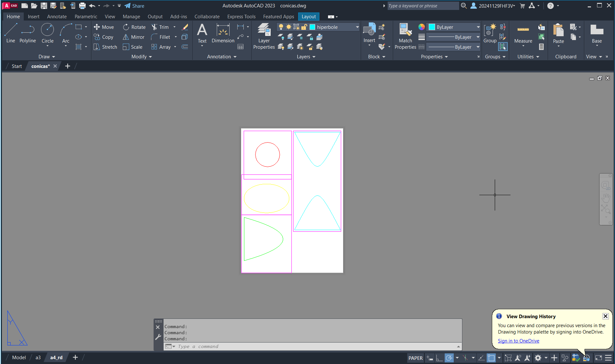Image resolution: width=615 pixels, height=364 pixels.
Task: Click the Mirror tool in Modify
Action: point(134,37)
